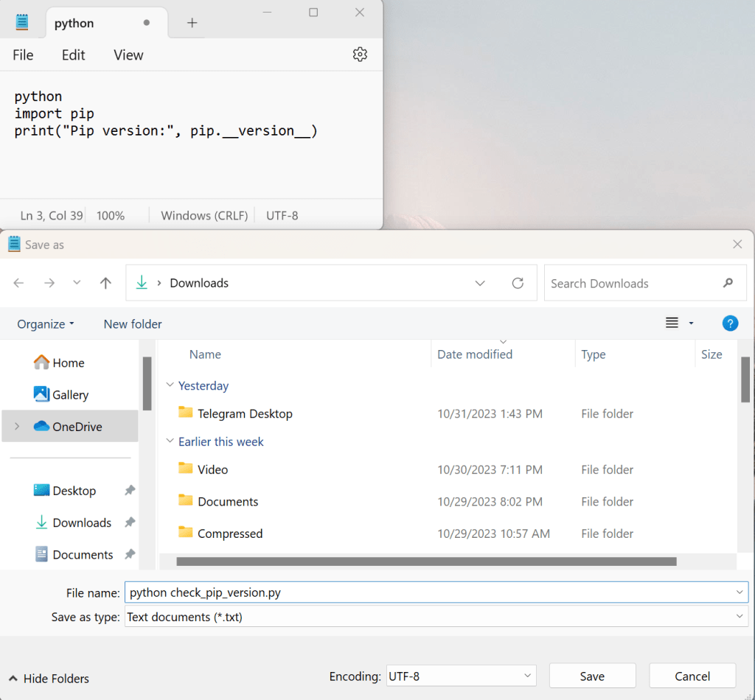Click the Up arrow navigation button
The image size is (755, 700).
(x=105, y=283)
